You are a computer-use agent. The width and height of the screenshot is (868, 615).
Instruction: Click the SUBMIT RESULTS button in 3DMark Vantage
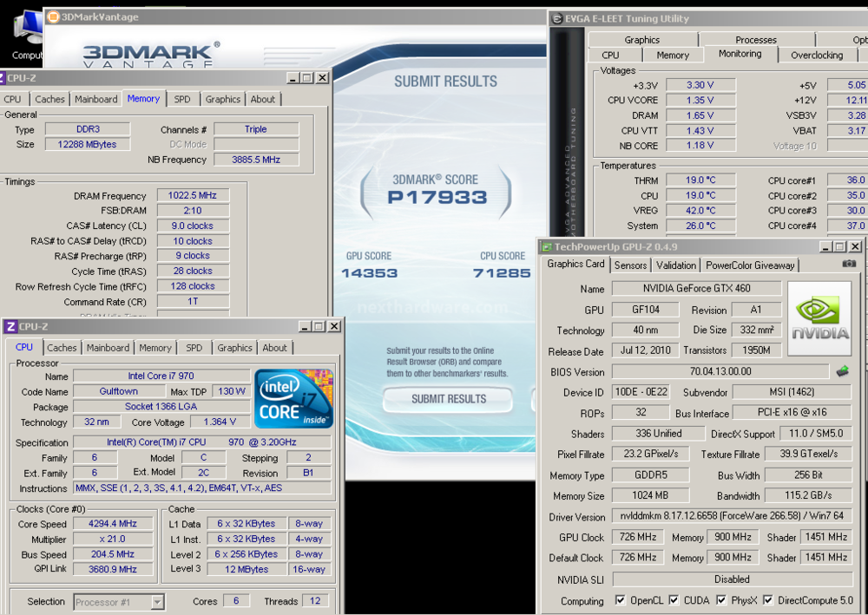(449, 399)
